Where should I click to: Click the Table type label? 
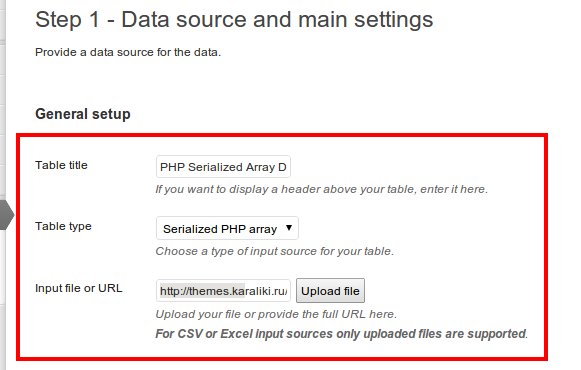[x=63, y=226]
